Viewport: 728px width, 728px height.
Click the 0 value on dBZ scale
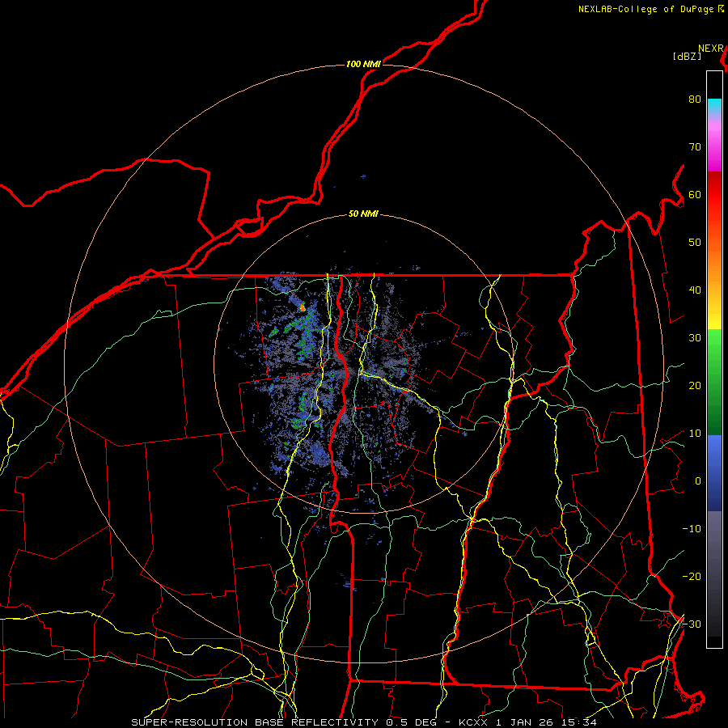698,481
